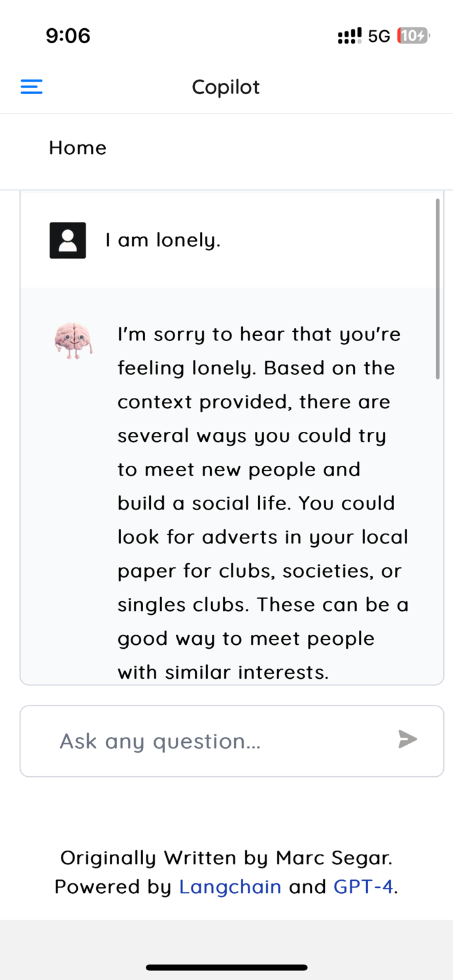This screenshot has height=980, width=453.
Task: Tap the cellular signal bars indicator
Action: pos(348,36)
